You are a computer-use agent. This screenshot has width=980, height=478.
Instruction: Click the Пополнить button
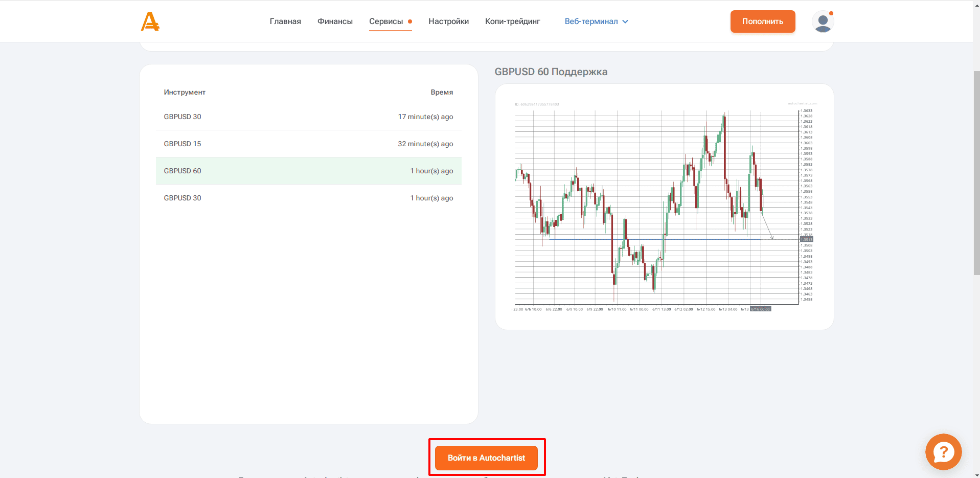tap(763, 21)
